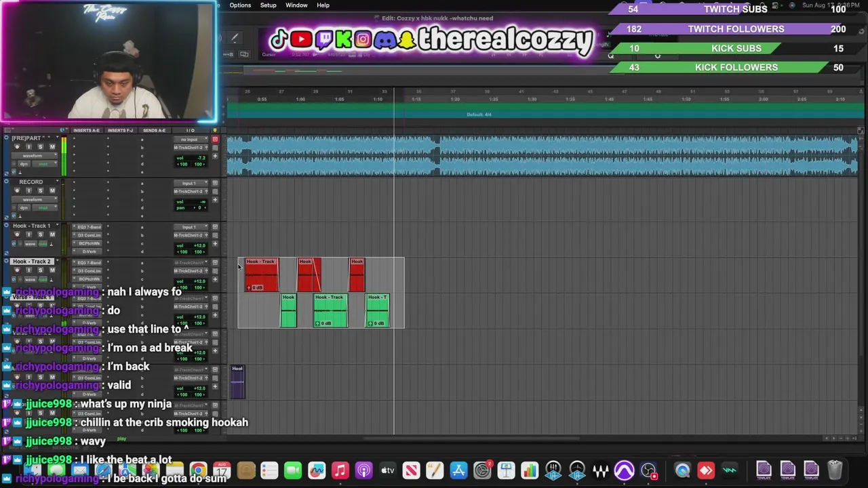Open Hook - Track 1 output selector
Viewport: 868px width, 488px height.
click(191, 235)
